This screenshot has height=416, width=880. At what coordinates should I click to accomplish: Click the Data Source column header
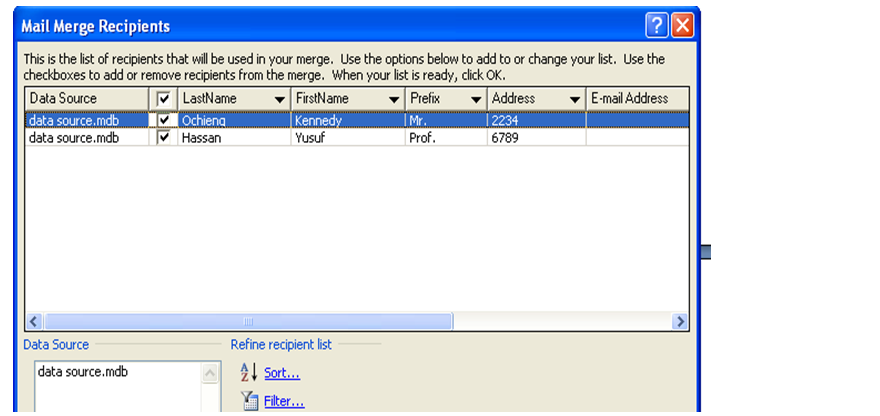tap(86, 99)
